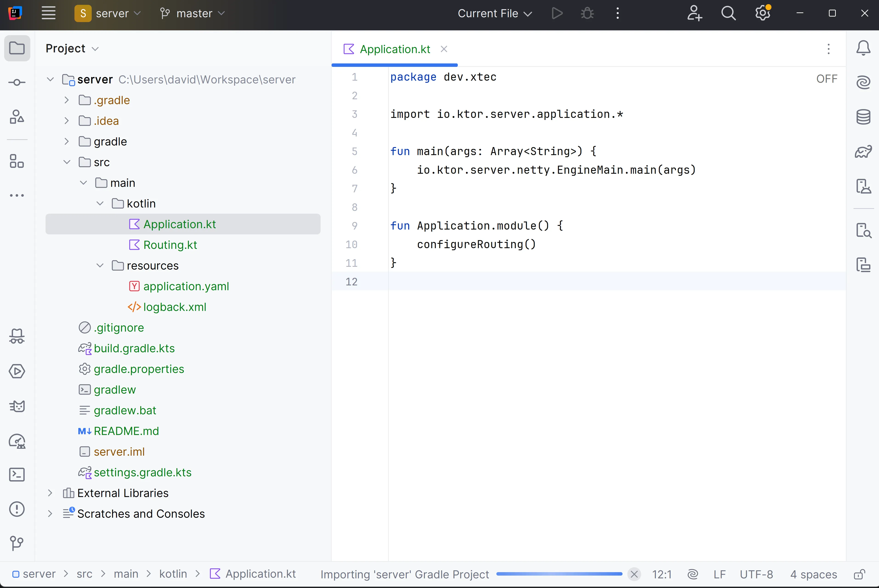879x588 pixels.
Task: Open the Git tool window icon
Action: click(x=17, y=543)
